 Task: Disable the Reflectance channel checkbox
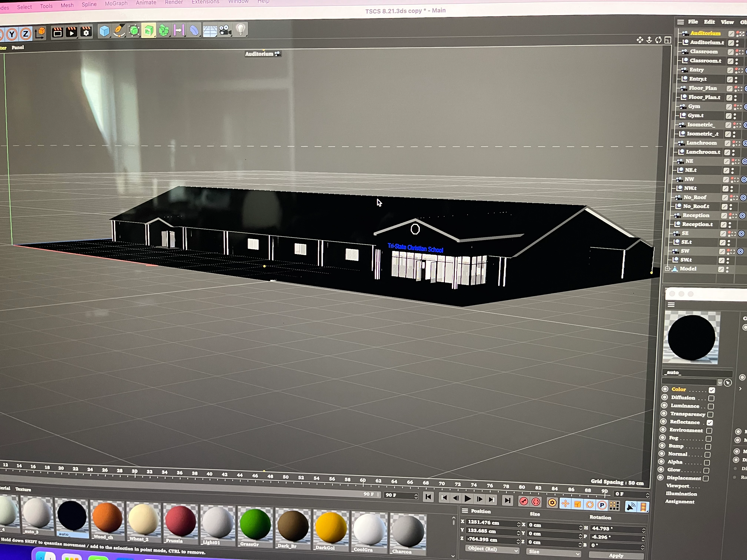pyautogui.click(x=710, y=423)
